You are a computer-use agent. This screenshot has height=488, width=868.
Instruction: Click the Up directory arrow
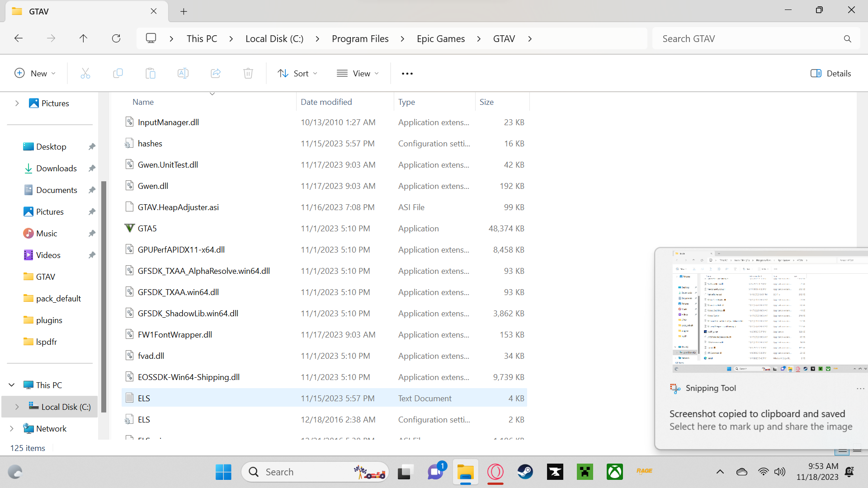(x=83, y=38)
